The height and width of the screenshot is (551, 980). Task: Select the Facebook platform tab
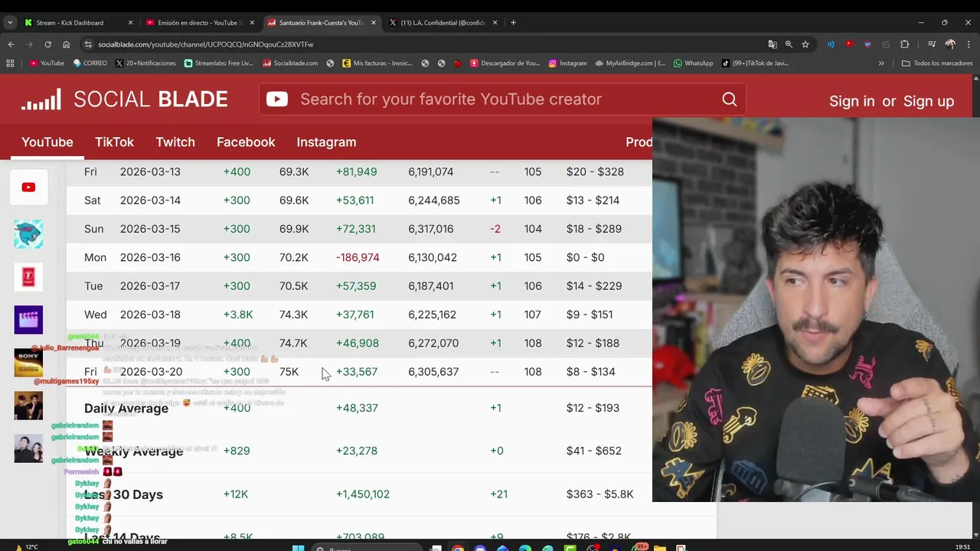246,142
